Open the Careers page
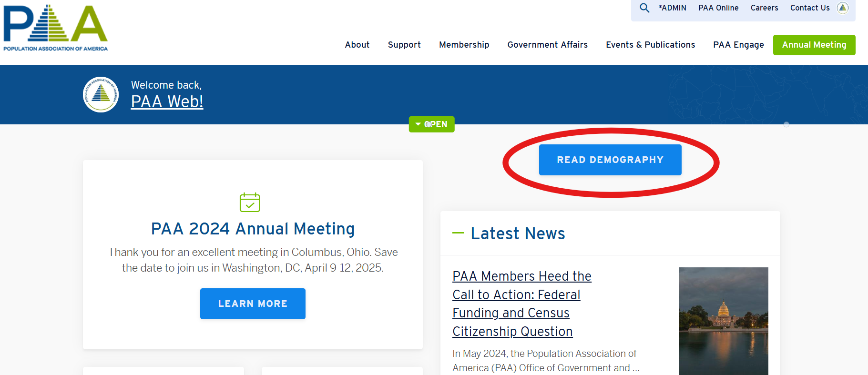This screenshot has width=868, height=375. (764, 8)
